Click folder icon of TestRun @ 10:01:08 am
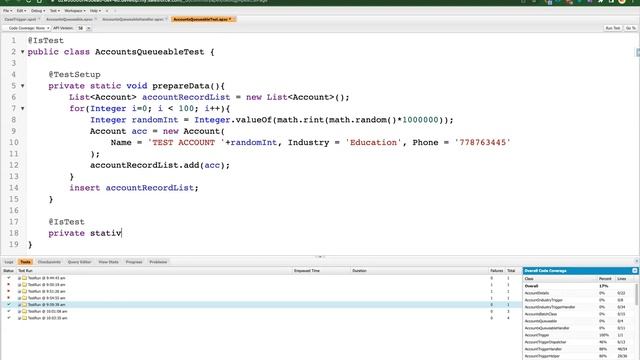 coord(24,311)
